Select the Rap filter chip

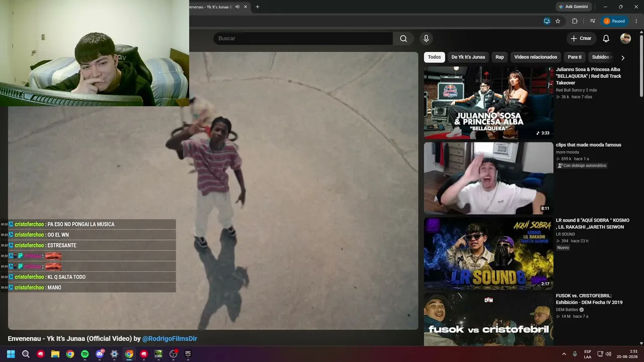(x=500, y=57)
